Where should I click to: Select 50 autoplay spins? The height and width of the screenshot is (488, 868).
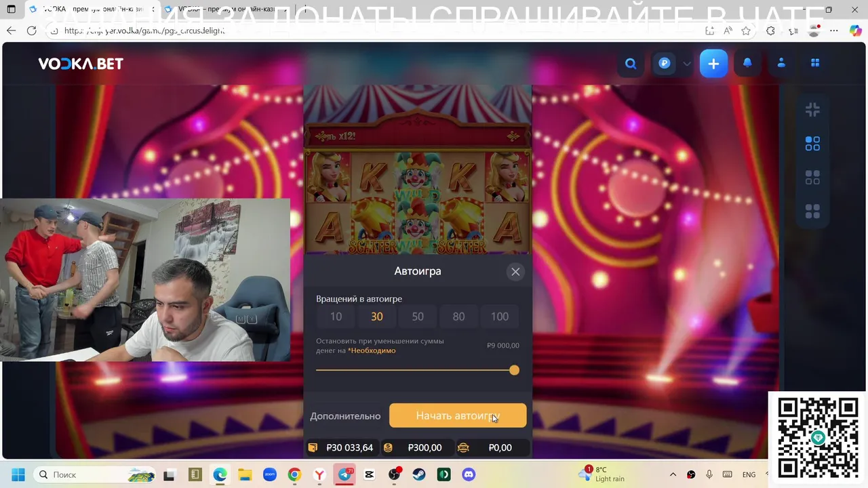(x=418, y=317)
